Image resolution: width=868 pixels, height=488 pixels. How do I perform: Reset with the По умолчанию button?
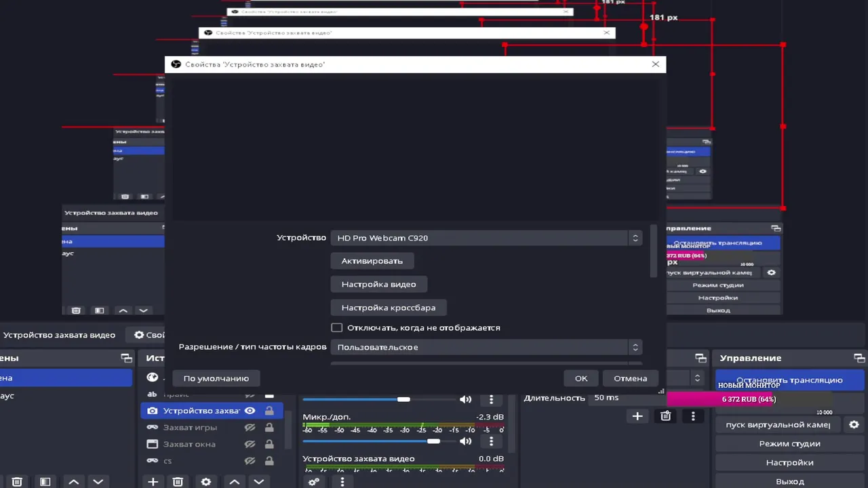point(216,378)
